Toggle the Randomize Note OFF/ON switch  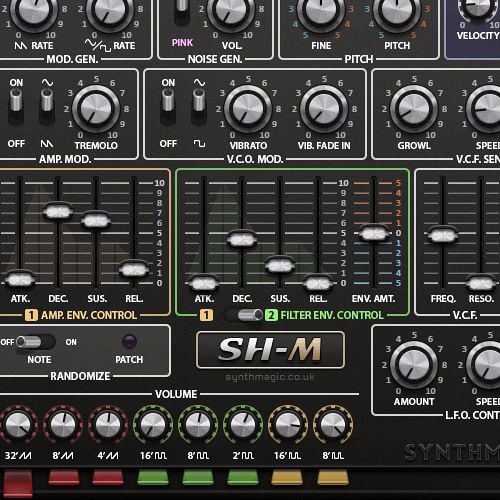tap(35, 342)
